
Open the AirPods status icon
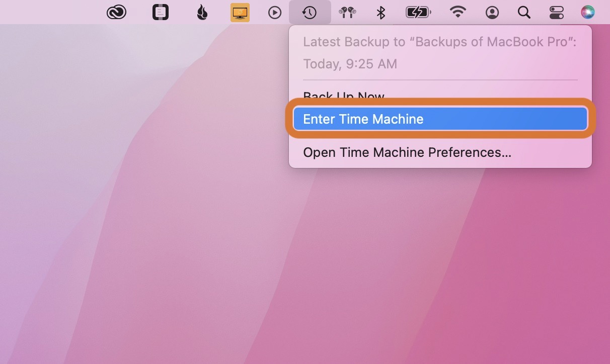tap(347, 12)
